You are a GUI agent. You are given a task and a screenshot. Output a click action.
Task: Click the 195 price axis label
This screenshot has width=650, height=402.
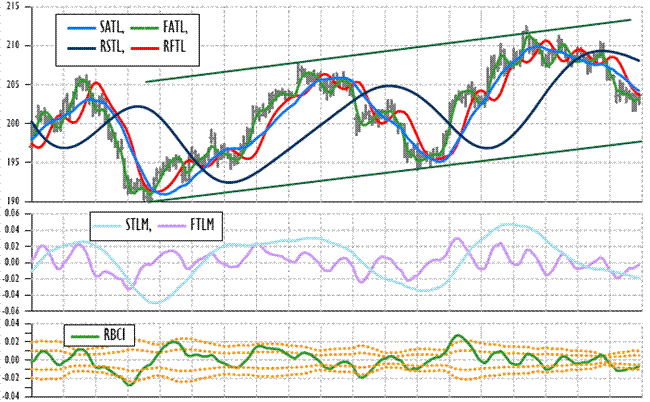pos(13,162)
